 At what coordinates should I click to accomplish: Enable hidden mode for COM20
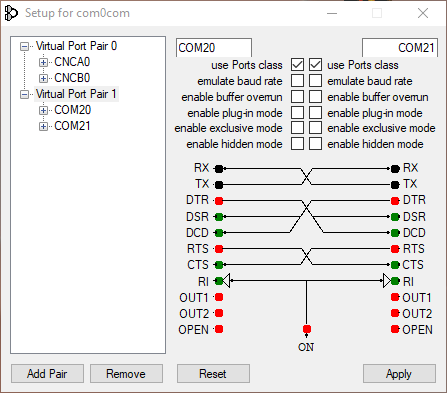pyautogui.click(x=297, y=144)
